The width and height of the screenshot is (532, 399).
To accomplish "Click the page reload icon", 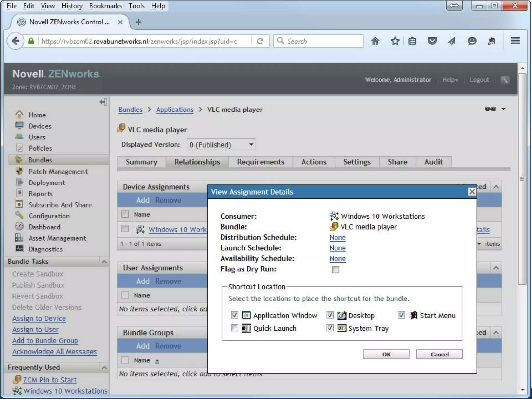I will (260, 41).
